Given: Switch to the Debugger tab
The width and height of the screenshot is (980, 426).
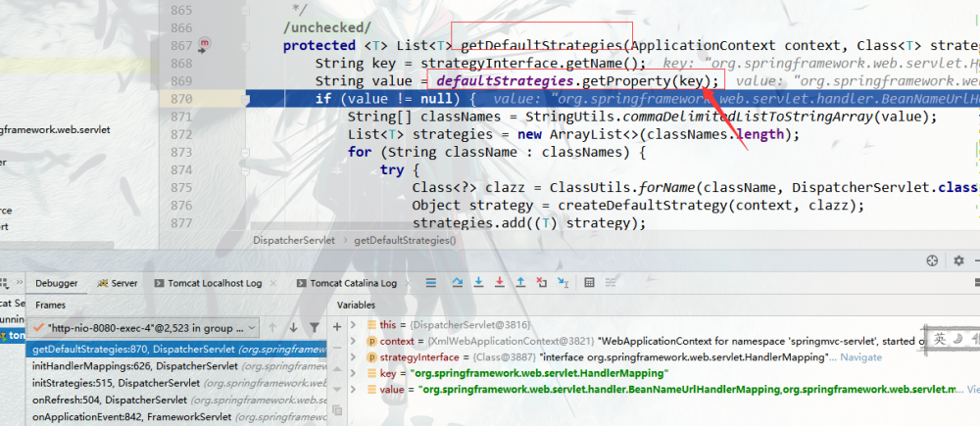Looking at the screenshot, I should point(56,283).
